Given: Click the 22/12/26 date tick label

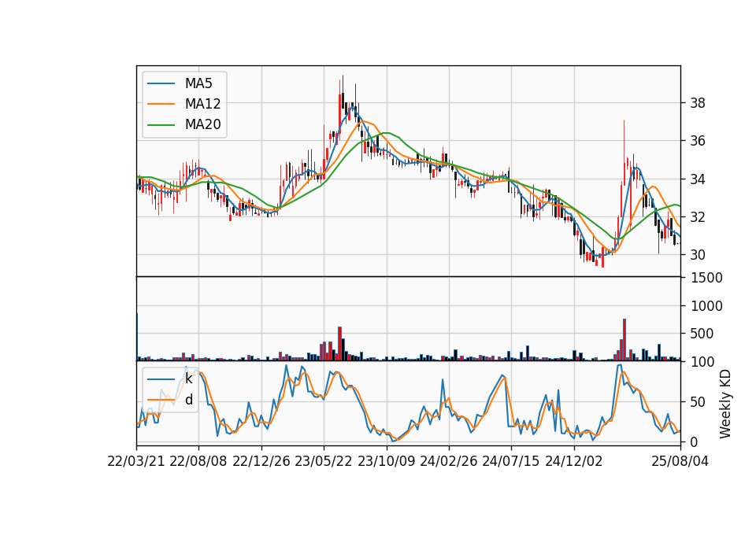Looking at the screenshot, I should 261,461.
